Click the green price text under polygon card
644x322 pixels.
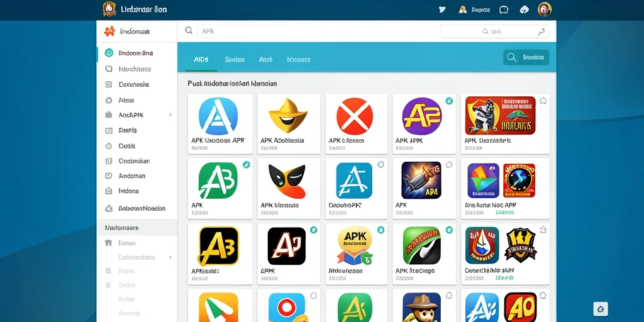point(505,213)
